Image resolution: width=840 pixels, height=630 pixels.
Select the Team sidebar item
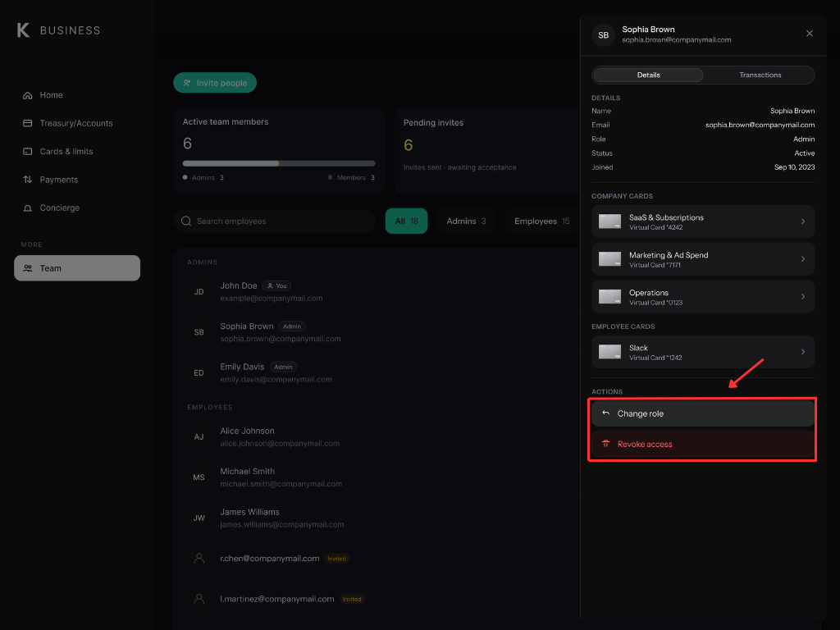tap(77, 268)
